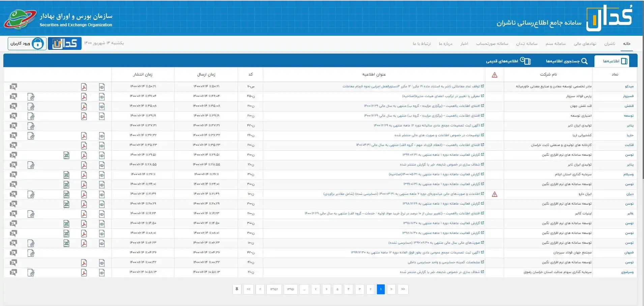Open جستجوی اطلاعیه‌ها search tab
The image size is (644, 306).
coord(566,61)
